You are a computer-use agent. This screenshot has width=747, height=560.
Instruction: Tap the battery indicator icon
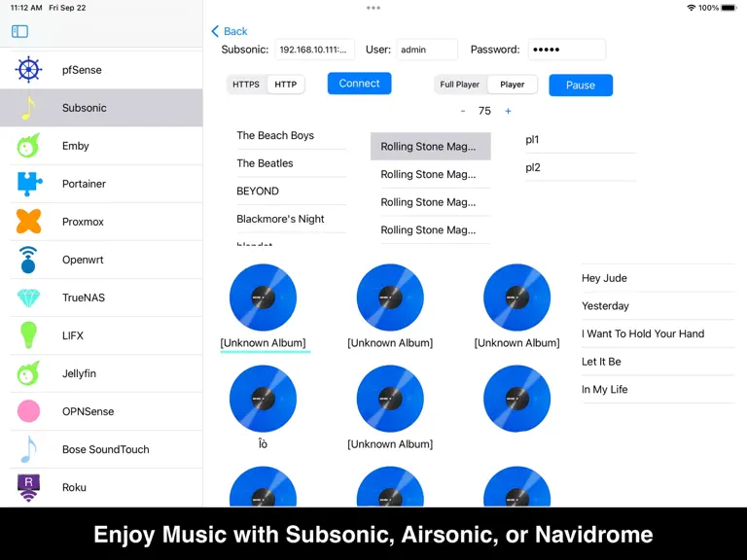tap(729, 8)
